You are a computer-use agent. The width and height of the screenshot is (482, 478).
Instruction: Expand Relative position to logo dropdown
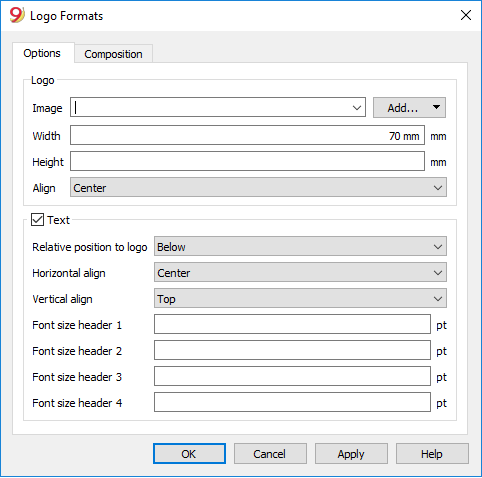[300, 247]
